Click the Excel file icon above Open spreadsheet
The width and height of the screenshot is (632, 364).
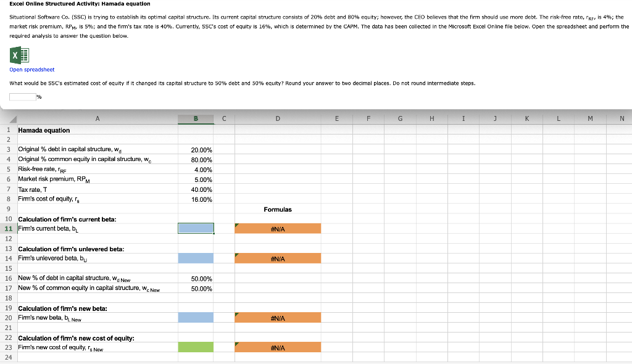[21, 57]
